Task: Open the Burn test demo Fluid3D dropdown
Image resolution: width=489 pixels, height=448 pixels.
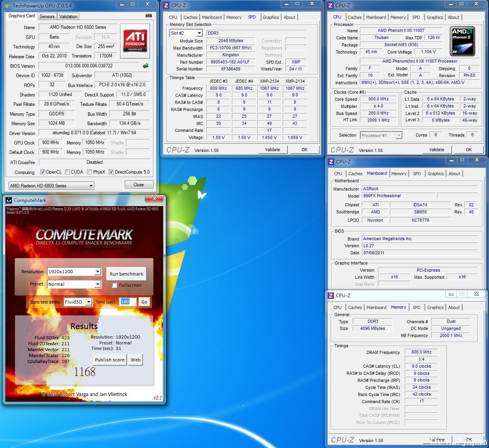Action: point(78,302)
